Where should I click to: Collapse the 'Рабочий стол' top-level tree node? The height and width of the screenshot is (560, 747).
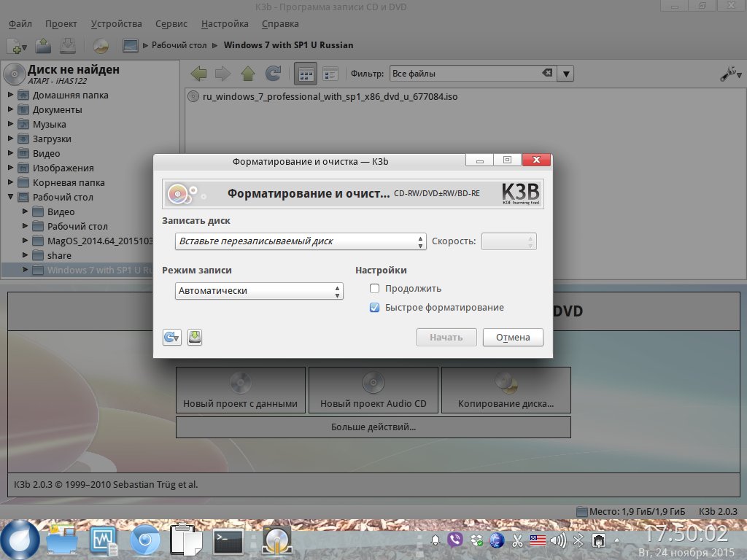tap(10, 197)
